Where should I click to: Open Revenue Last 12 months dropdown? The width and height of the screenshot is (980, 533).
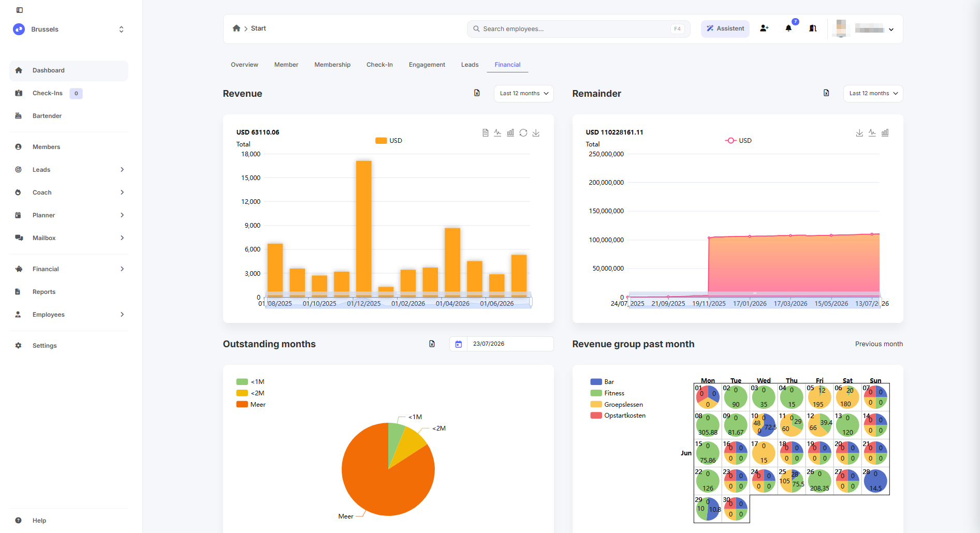coord(524,94)
